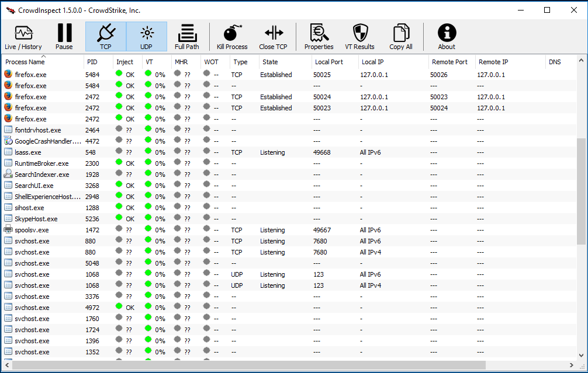Select SkypeHost.exe process row
Viewport: 588px width, 373px height.
pyautogui.click(x=289, y=219)
